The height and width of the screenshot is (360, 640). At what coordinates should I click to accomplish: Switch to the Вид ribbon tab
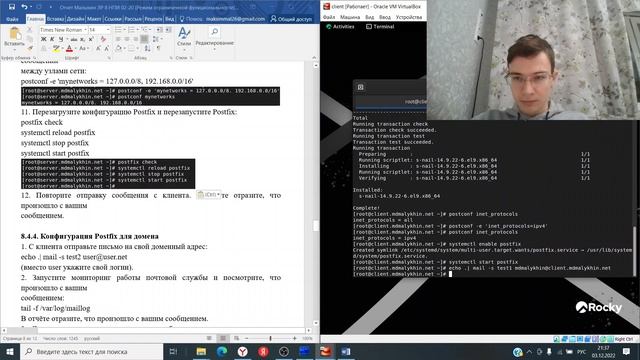click(170, 19)
